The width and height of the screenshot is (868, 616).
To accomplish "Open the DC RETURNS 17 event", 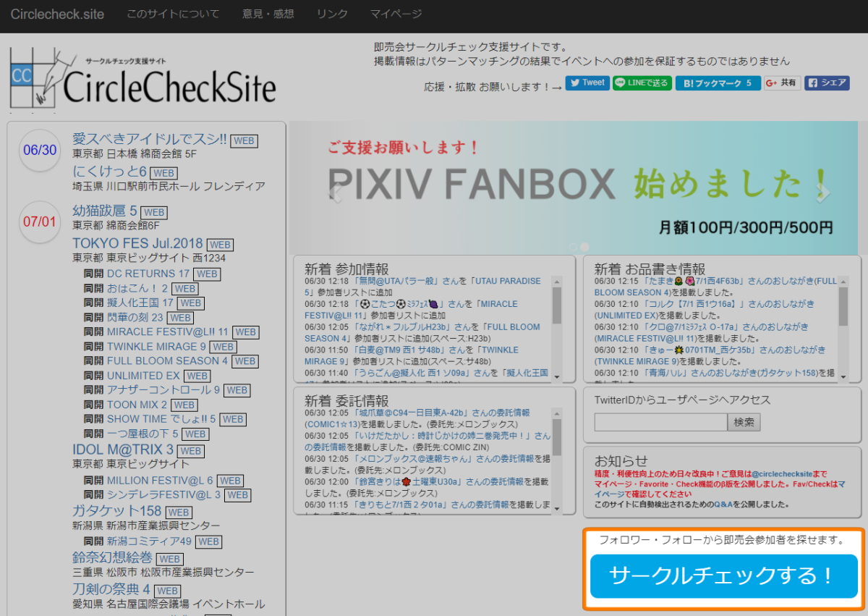I will coord(148,274).
